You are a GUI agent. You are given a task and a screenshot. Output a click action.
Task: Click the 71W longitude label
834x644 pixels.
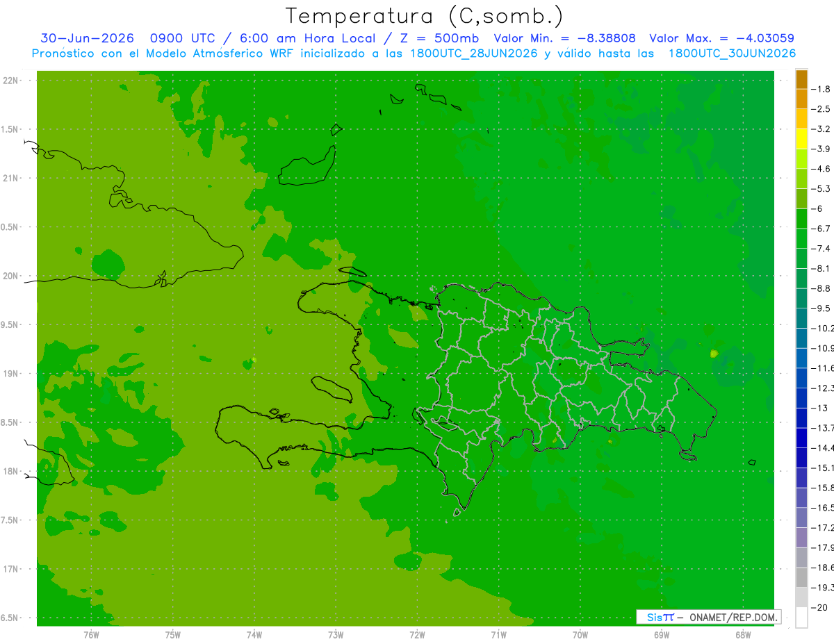pos(498,635)
